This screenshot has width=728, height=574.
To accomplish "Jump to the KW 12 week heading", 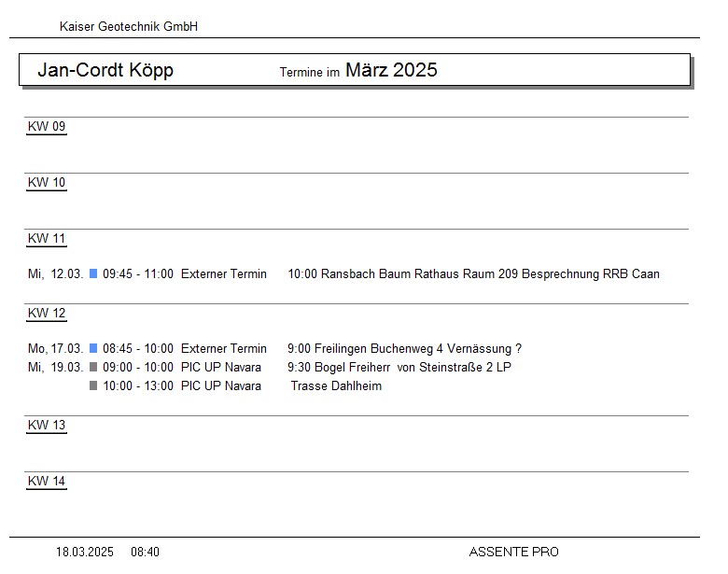I will pyautogui.click(x=47, y=314).
